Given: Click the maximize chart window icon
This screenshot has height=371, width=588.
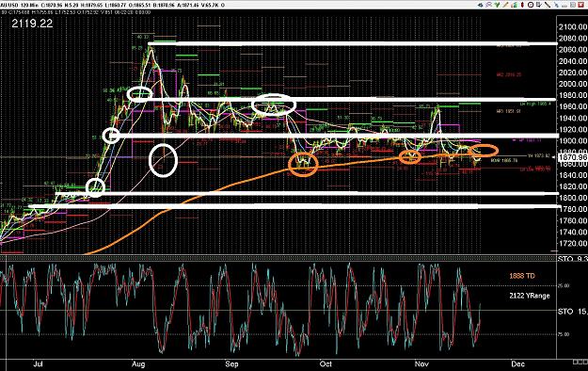Looking at the screenshot, I should [573, 5].
